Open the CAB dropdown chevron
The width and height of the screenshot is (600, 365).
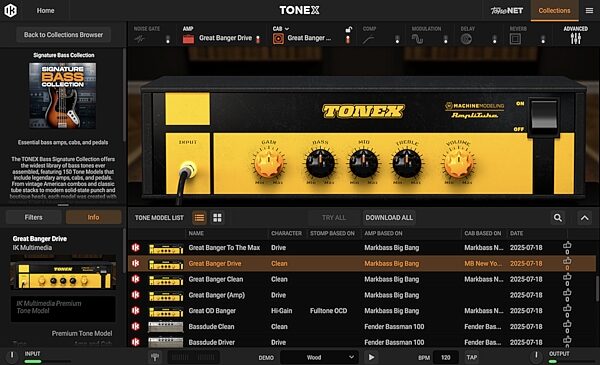(x=287, y=29)
